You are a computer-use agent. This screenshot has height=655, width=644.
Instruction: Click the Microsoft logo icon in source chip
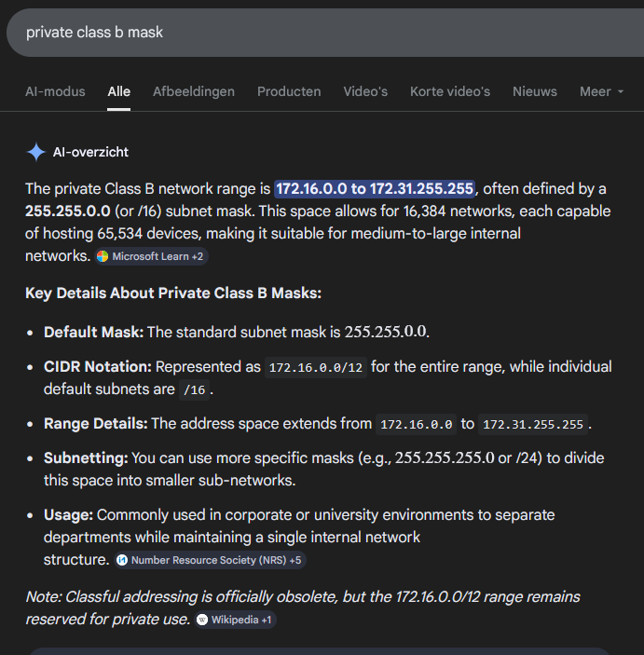click(x=103, y=256)
